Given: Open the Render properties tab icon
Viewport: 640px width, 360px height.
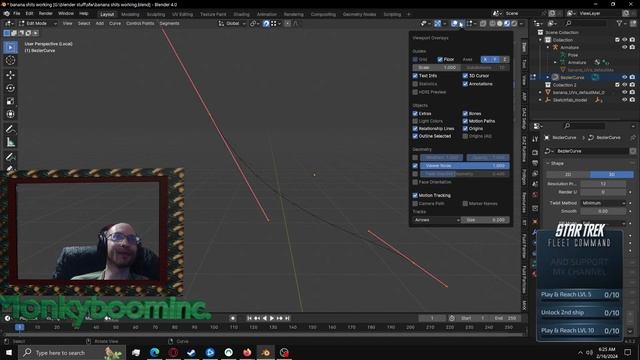Looking at the screenshot, I should coord(535,152).
